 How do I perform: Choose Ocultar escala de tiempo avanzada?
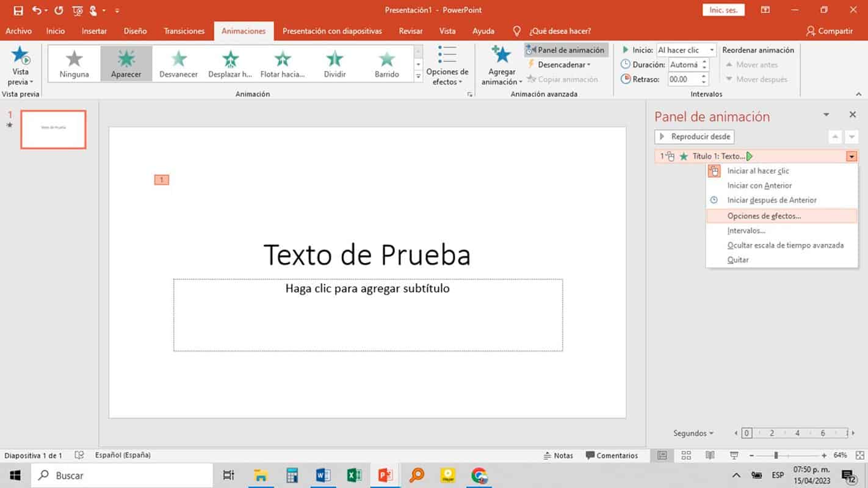781,245
